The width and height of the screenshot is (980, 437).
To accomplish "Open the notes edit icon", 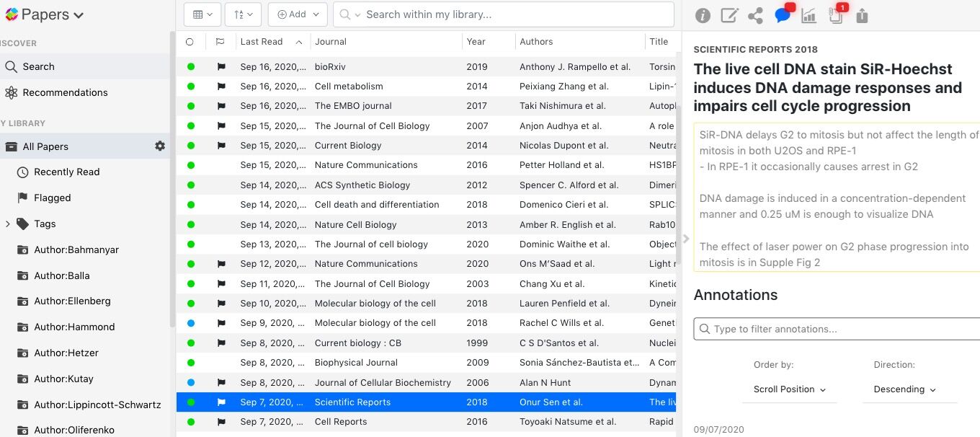I will click(729, 15).
